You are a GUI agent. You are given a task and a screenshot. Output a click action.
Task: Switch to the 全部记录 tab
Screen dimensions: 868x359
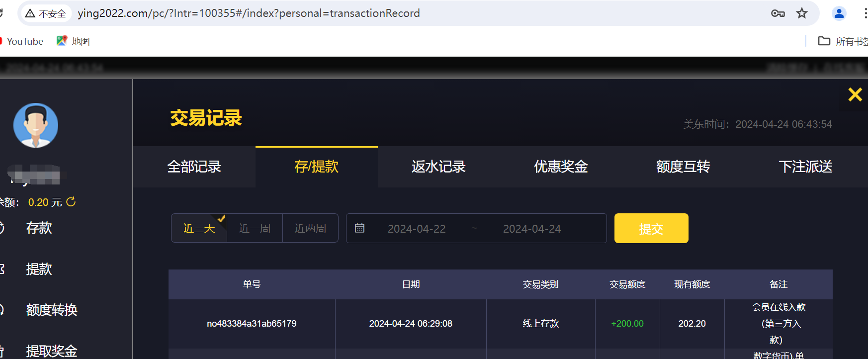(x=194, y=167)
